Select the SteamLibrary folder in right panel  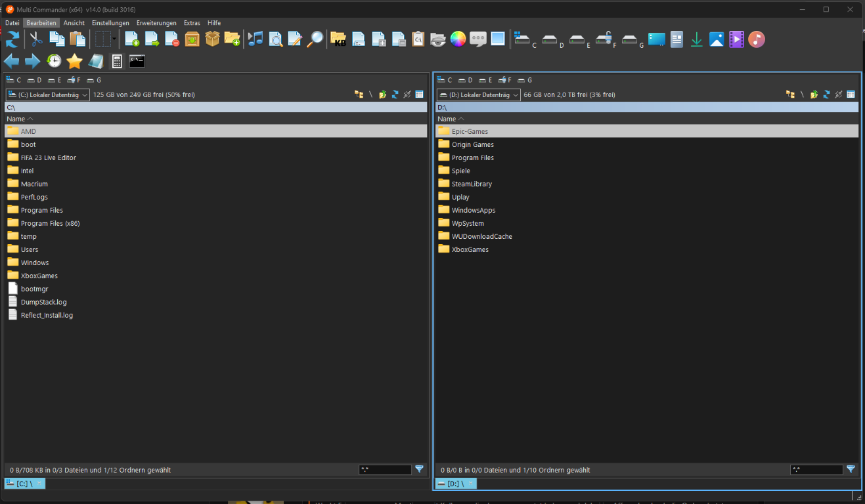647,184
